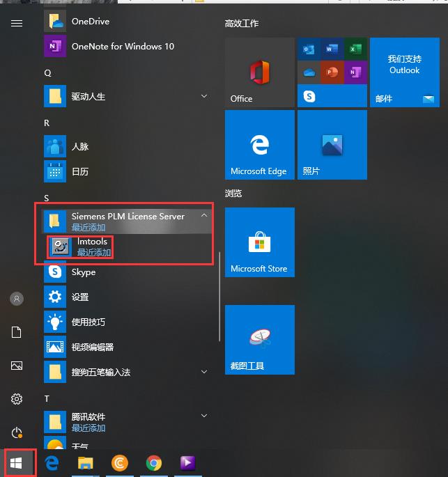The width and height of the screenshot is (448, 477).
Task: Click the 高效工作 tile group title
Action: click(x=242, y=24)
